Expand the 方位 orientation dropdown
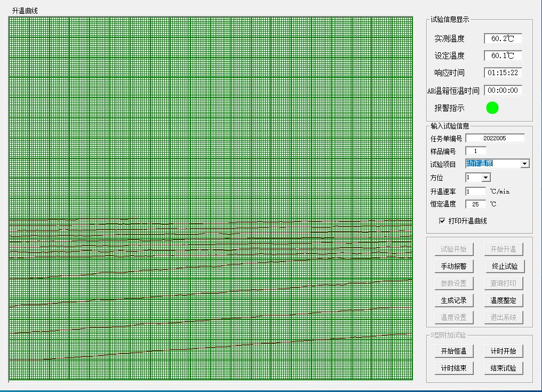The width and height of the screenshot is (542, 392). pos(485,177)
